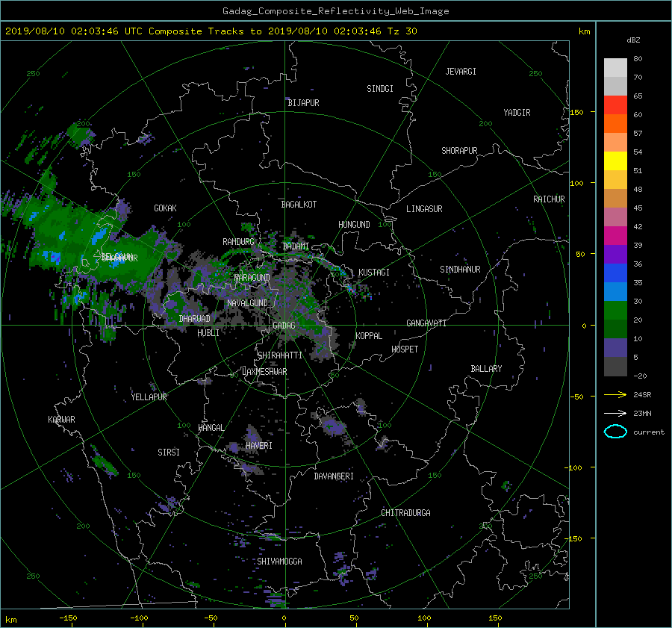Click the UTC Composite Tracks timestamp header
672x628 pixels.
coord(211,31)
